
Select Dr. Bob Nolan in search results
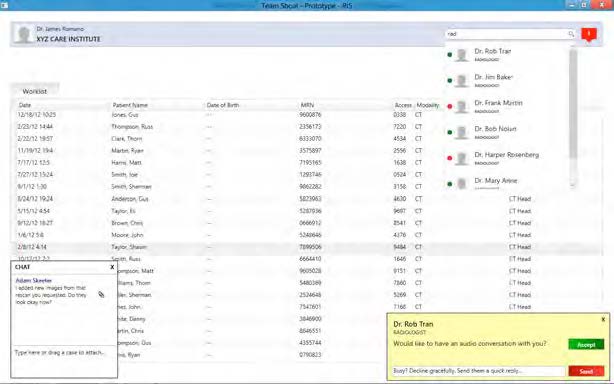pyautogui.click(x=507, y=132)
